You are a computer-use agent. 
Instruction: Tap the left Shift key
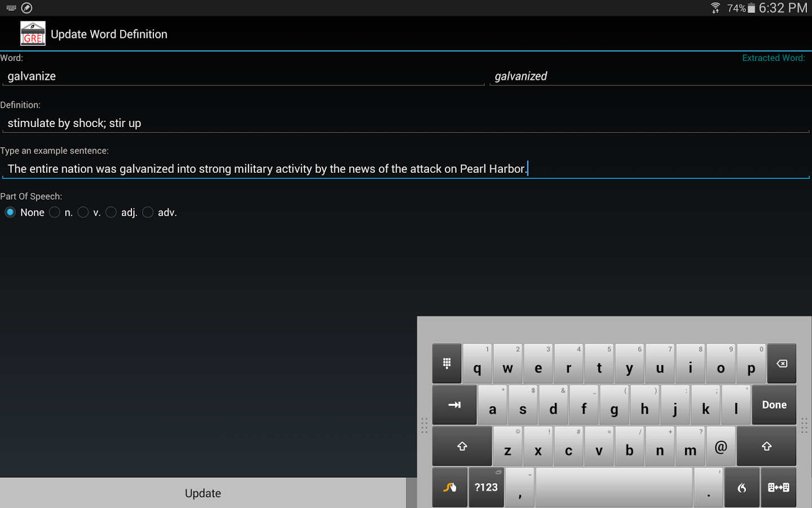tap(462, 446)
